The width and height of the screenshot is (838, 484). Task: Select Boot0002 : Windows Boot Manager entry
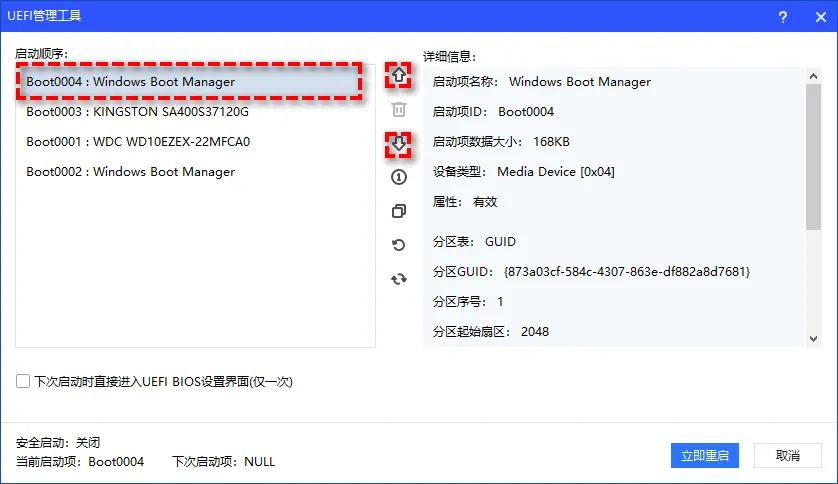(x=196, y=171)
